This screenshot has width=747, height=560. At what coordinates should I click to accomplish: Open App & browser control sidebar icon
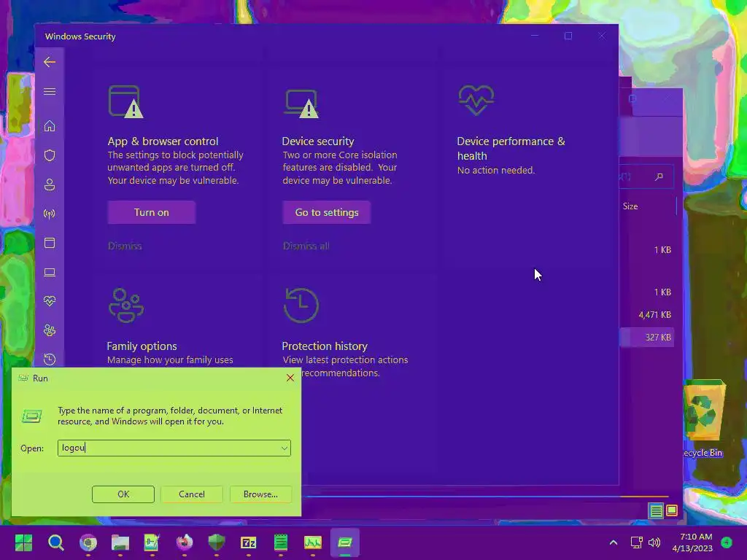[x=50, y=243]
